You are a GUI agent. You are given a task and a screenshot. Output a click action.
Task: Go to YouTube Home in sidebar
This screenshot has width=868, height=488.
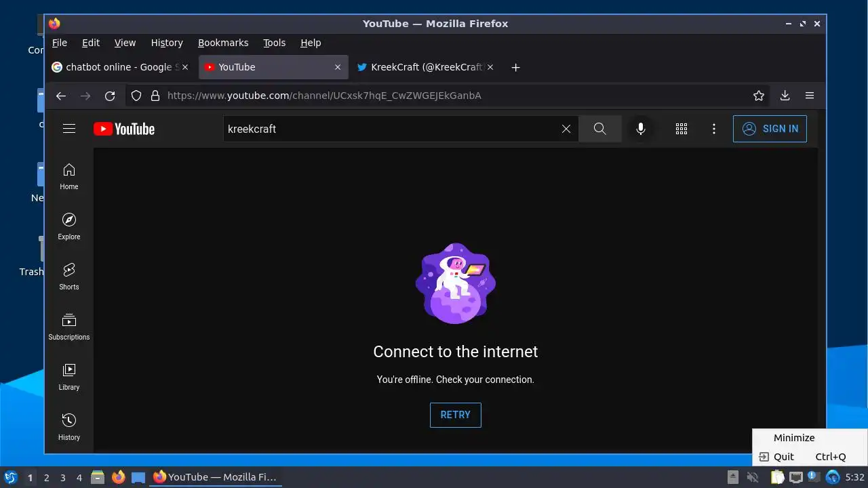[69, 177]
